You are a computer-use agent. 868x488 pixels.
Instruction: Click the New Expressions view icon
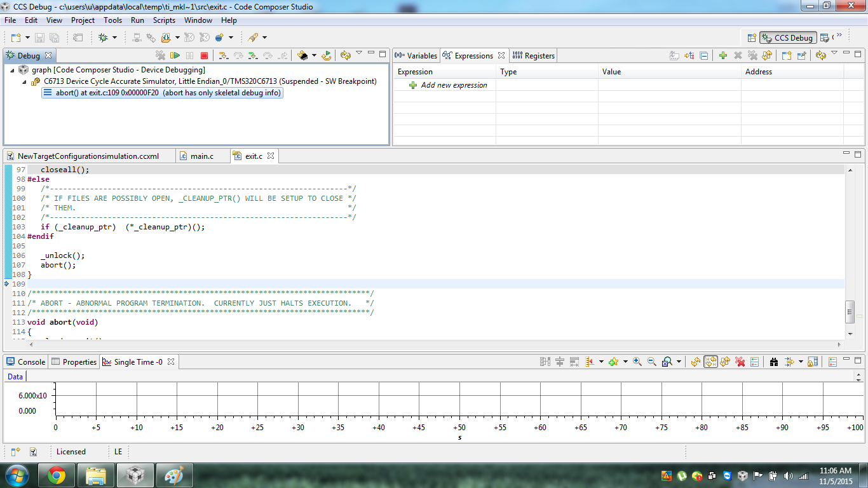787,55
